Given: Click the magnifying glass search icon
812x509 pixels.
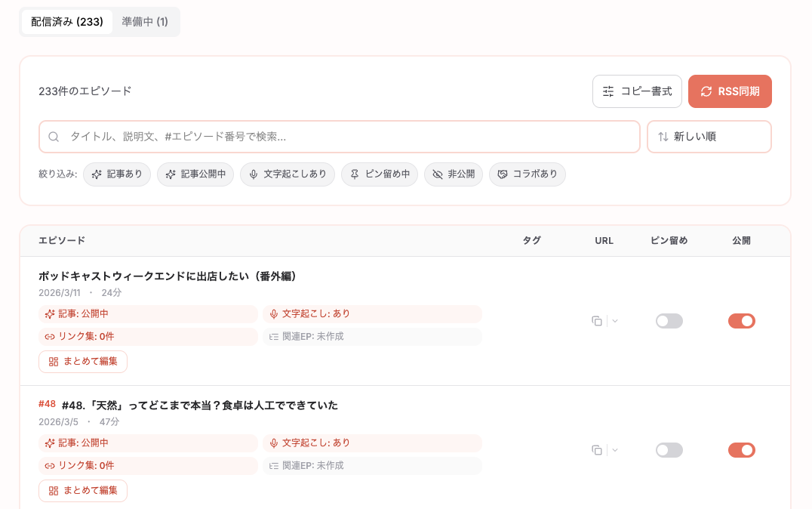Looking at the screenshot, I should 54,137.
